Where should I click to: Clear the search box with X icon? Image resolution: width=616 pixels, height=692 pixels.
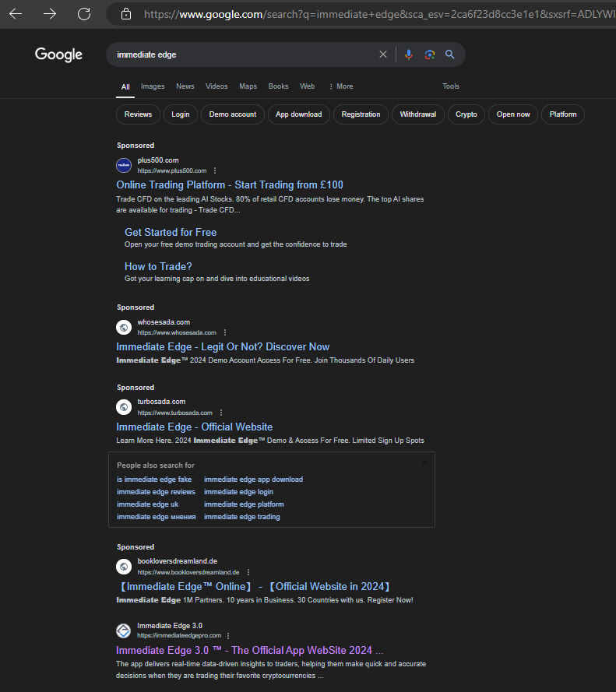pos(383,54)
